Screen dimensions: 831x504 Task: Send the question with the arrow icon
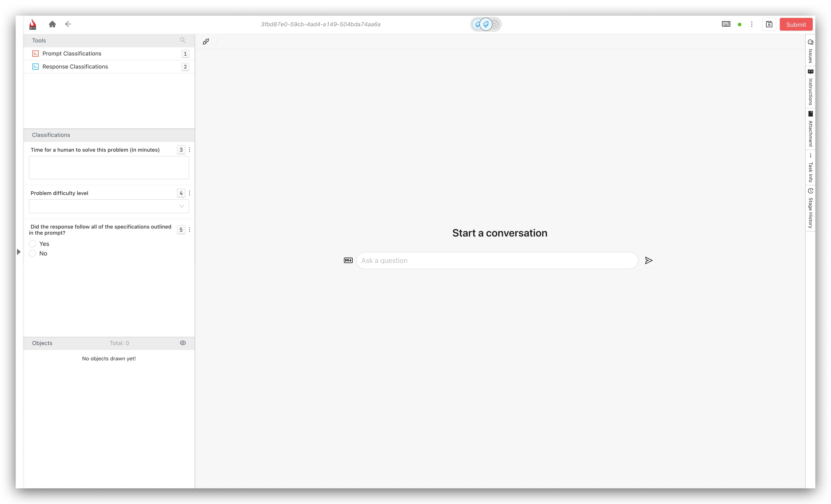[x=649, y=260]
